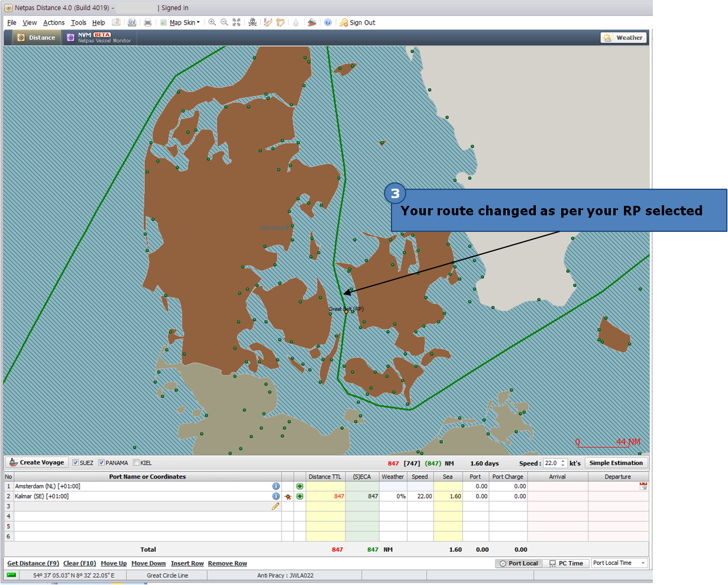Screen dimensions: 728x585
Task: Click the Port Name or Coordinates column header
Action: point(147,476)
